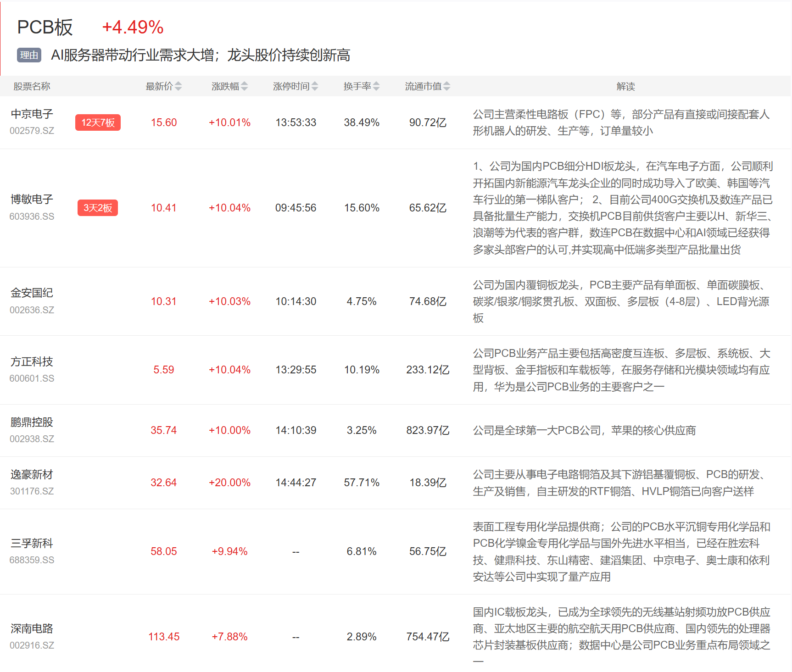The width and height of the screenshot is (792, 672).
Task: Click on 鹏鼎控股 stock name
Action: [32, 422]
